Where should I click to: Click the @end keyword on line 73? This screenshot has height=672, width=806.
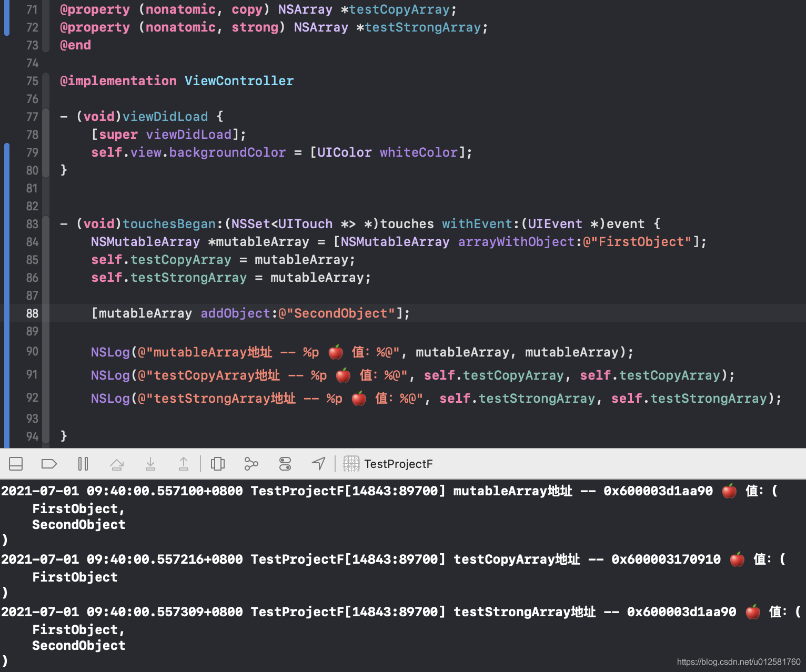75,45
